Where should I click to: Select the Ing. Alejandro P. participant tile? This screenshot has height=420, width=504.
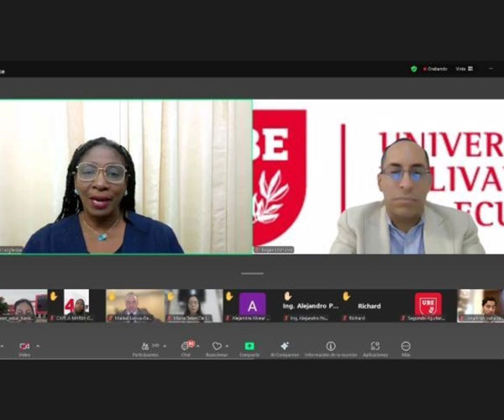coord(311,306)
